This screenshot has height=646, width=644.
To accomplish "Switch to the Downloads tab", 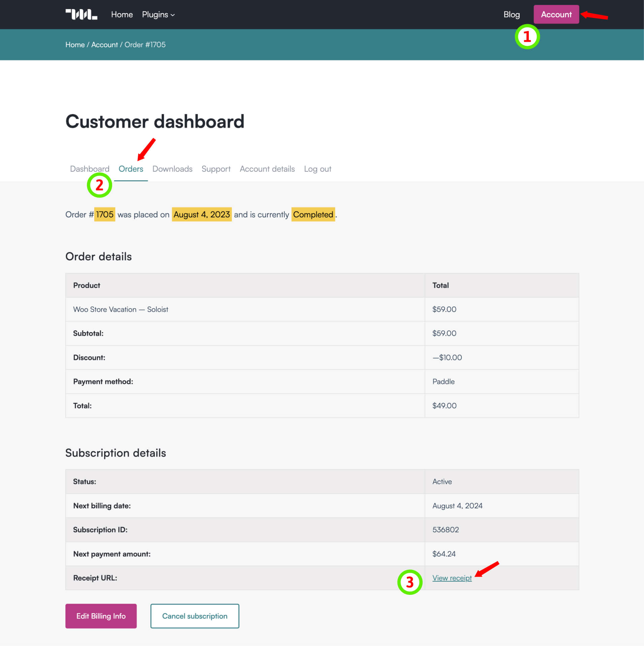I will [172, 169].
